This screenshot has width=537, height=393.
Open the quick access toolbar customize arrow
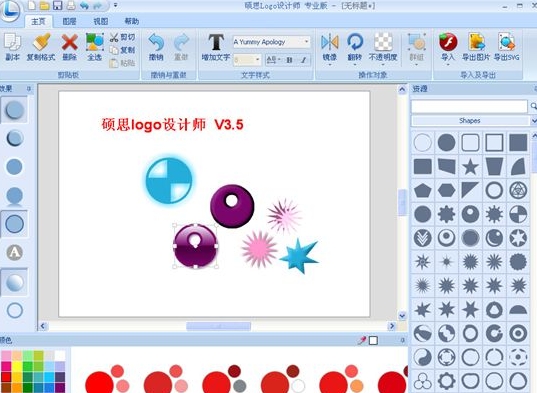tap(116, 5)
